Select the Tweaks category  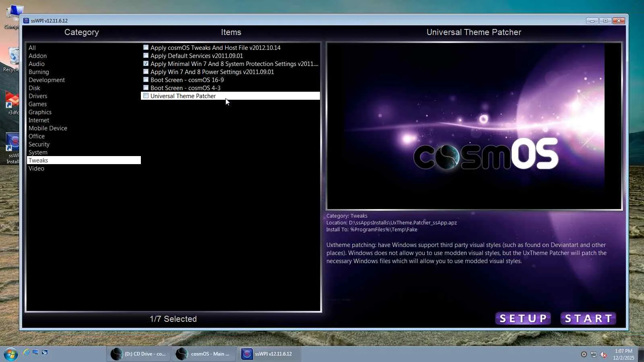tap(84, 160)
